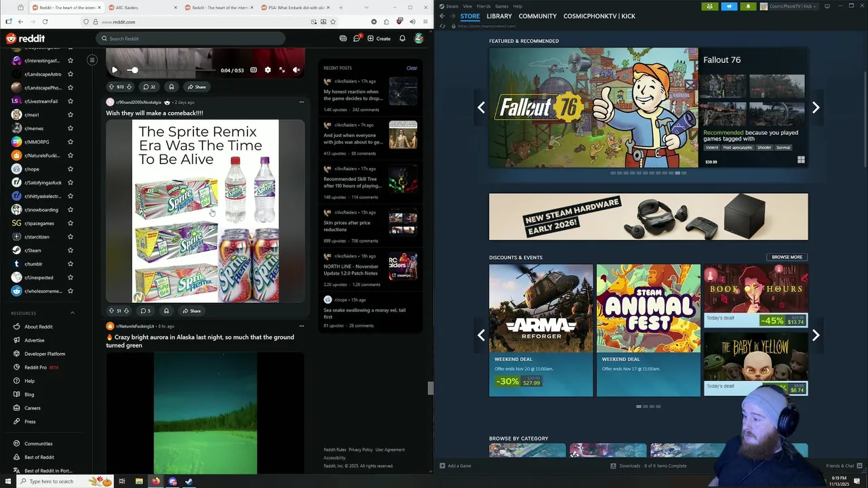Open Reddit chat icon with notification
868x488 pixels.
[357, 39]
